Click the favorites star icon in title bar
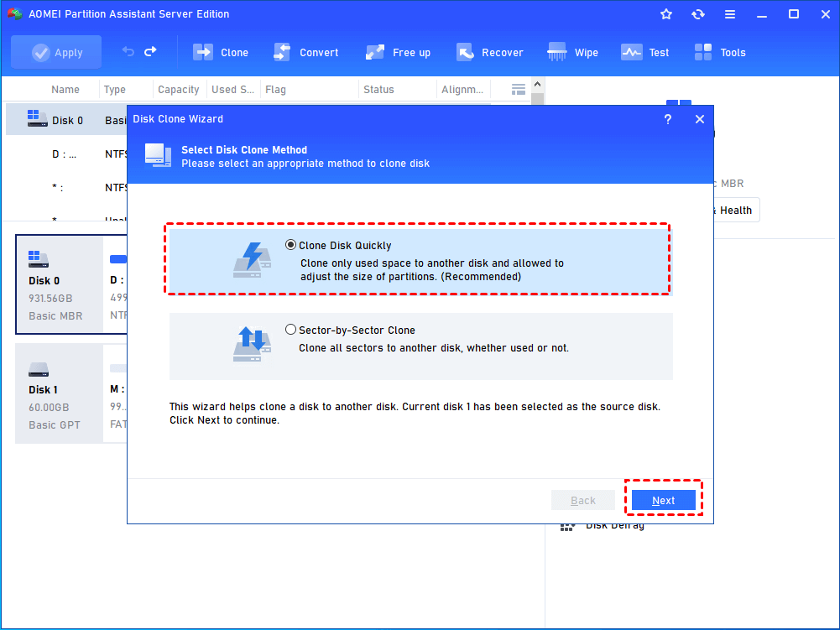The image size is (840, 630). click(x=666, y=14)
